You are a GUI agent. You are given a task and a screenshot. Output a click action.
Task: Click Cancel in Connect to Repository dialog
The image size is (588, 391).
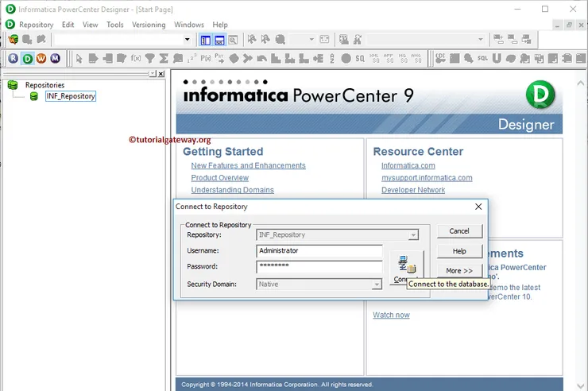tap(459, 231)
